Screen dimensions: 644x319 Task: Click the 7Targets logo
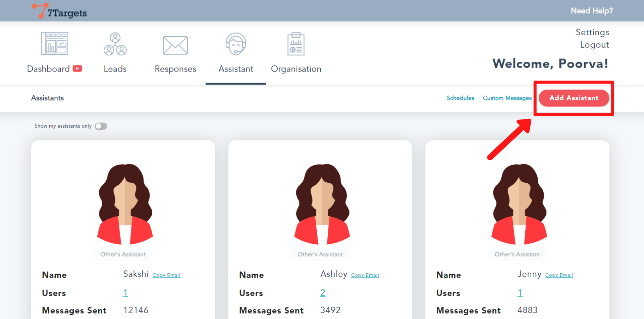(x=59, y=11)
